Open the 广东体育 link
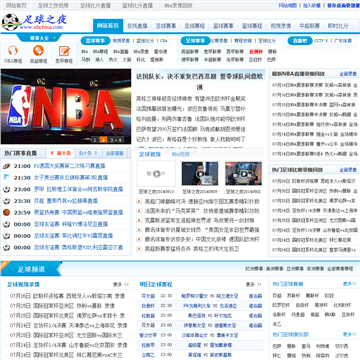This screenshot has height=360, width=360. point(343,41)
